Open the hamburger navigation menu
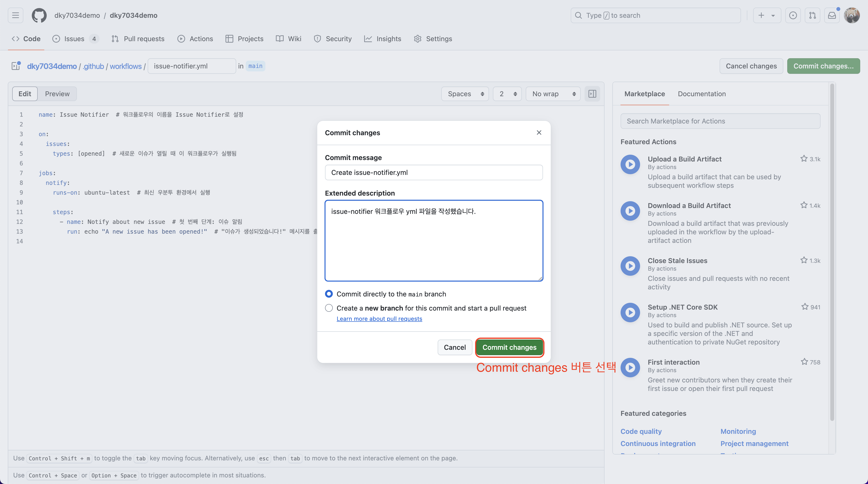868x484 pixels. (x=16, y=16)
